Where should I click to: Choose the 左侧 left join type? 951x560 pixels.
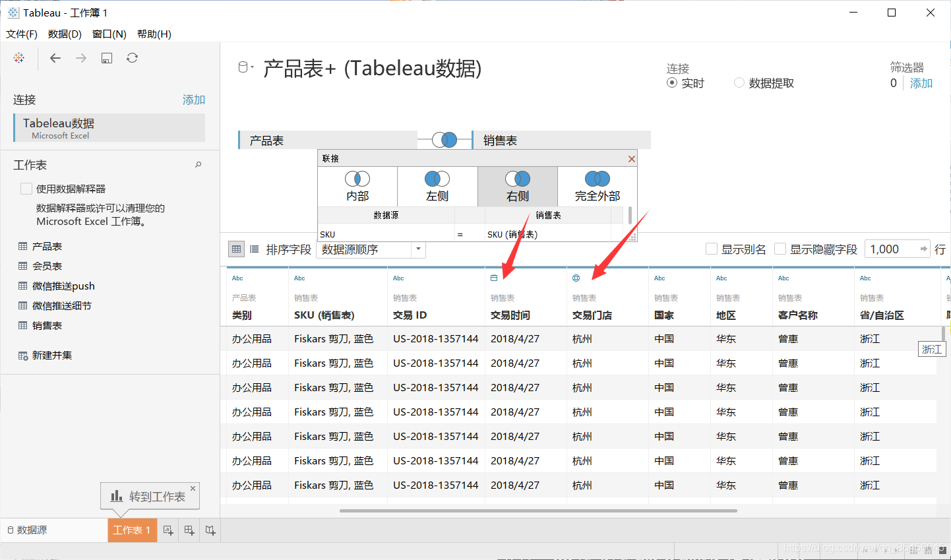pos(437,187)
